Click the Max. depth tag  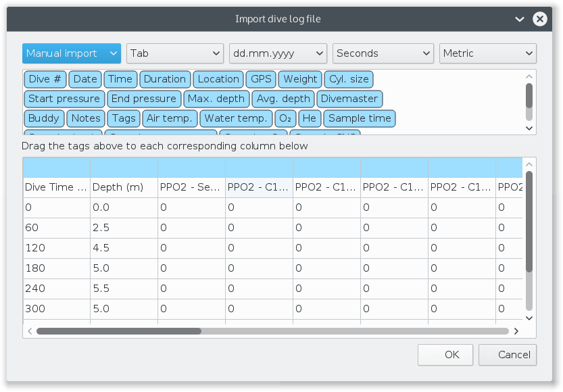click(216, 99)
